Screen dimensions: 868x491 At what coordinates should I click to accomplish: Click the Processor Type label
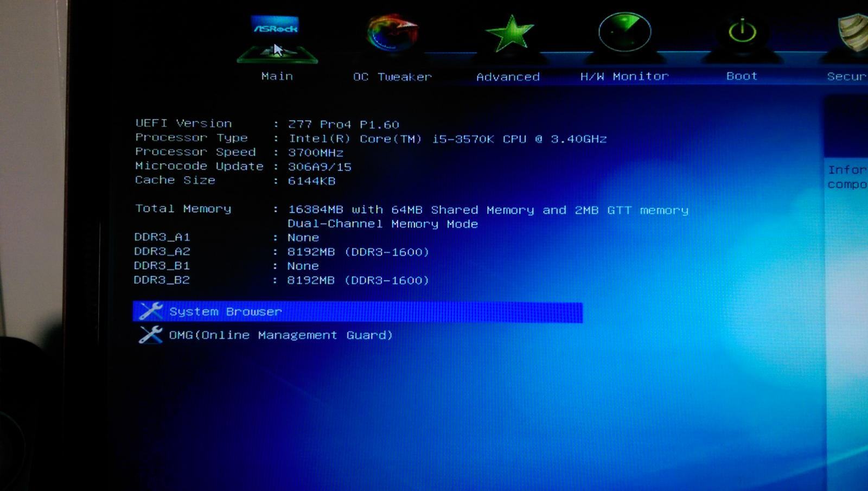click(192, 138)
